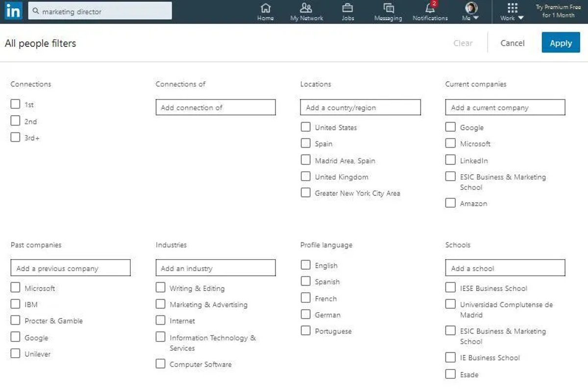Open the LinkedIn logo home link
The width and height of the screenshot is (588, 391).
(13, 11)
